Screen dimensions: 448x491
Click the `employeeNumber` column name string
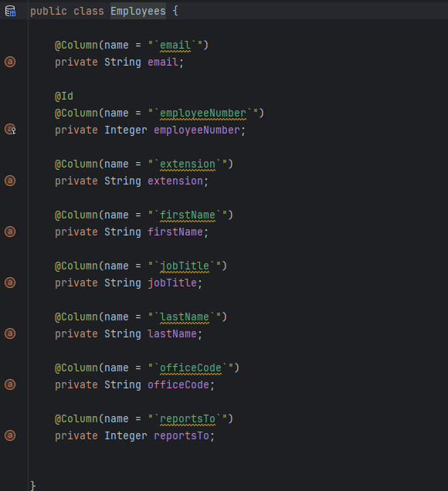pos(203,113)
